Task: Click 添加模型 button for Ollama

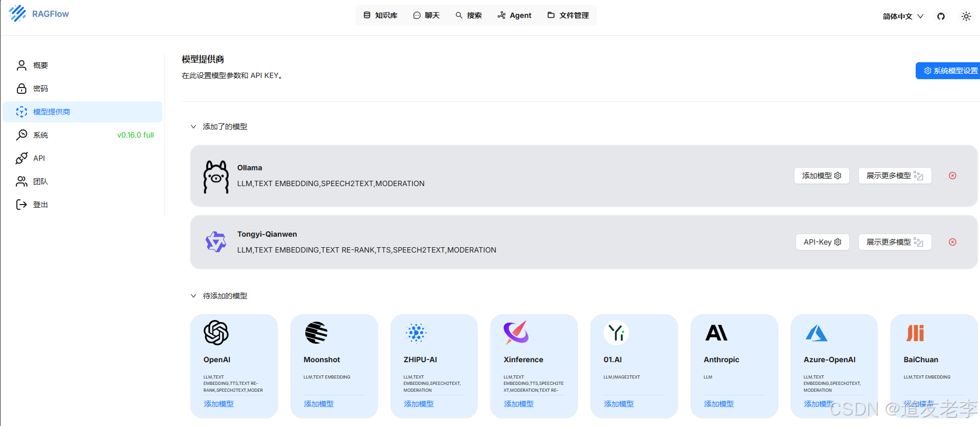Action: pos(822,176)
